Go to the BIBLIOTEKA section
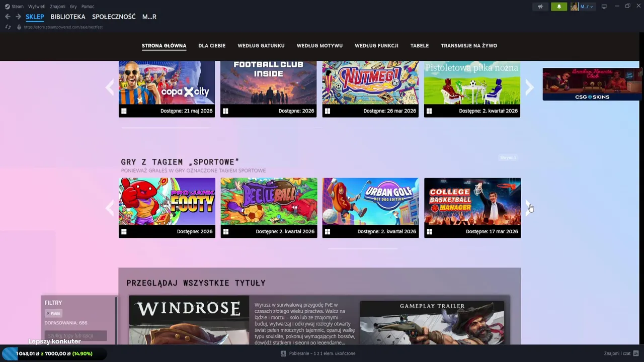Screen dimensions: 644x362 pos(68,17)
